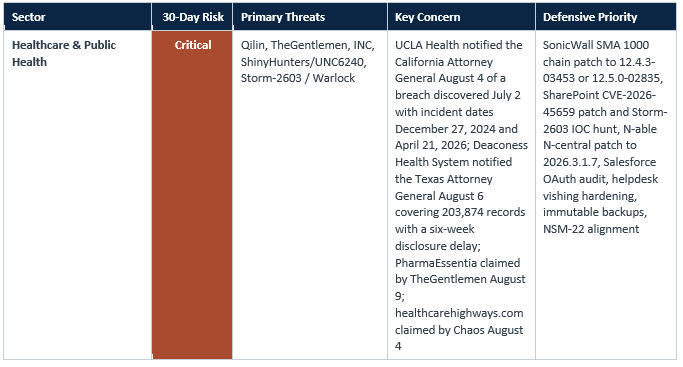Click the SharePoint CVE-2026-45659 reference
This screenshot has width=683, height=367.
tap(599, 103)
